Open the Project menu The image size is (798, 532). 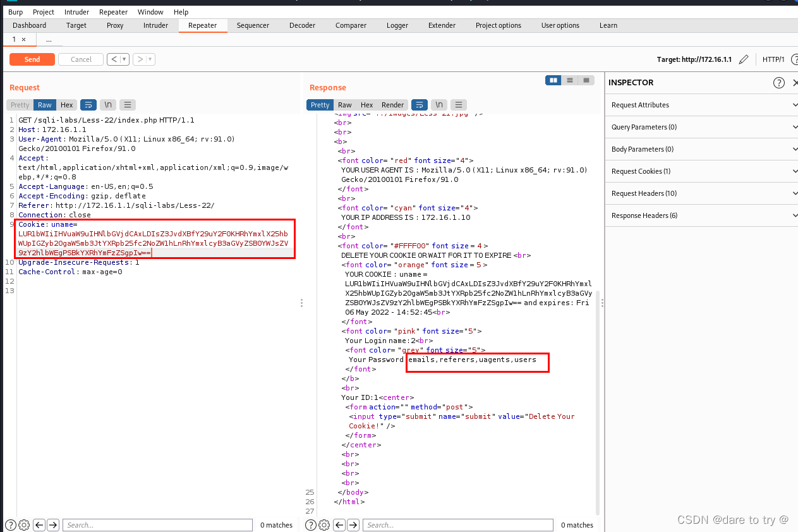tap(44, 12)
